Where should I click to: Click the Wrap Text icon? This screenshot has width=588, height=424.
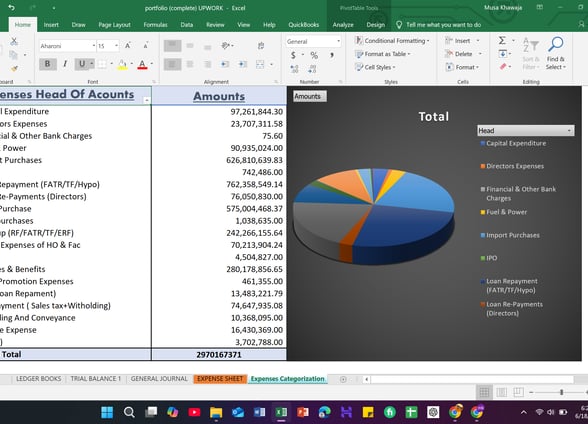coord(261,46)
